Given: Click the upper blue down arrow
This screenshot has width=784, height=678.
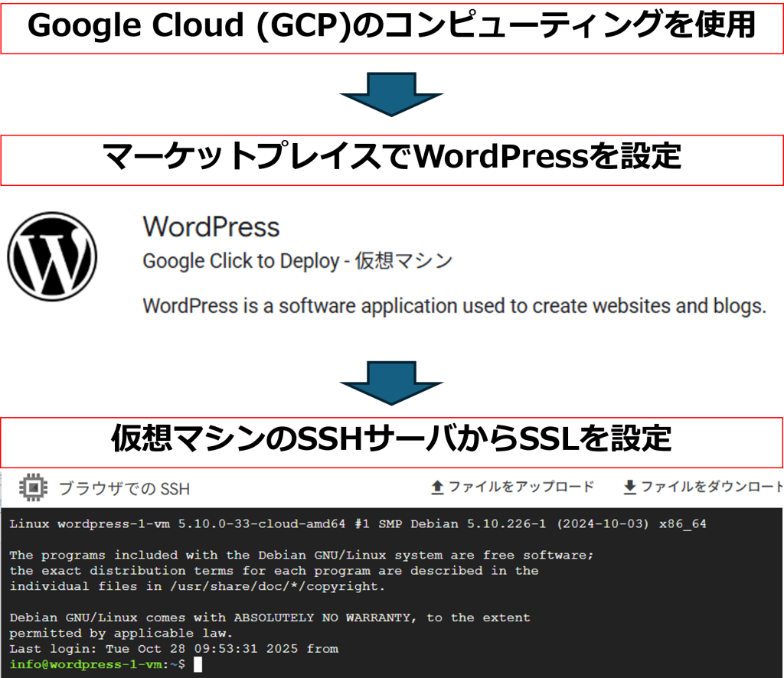Looking at the screenshot, I should point(391,94).
